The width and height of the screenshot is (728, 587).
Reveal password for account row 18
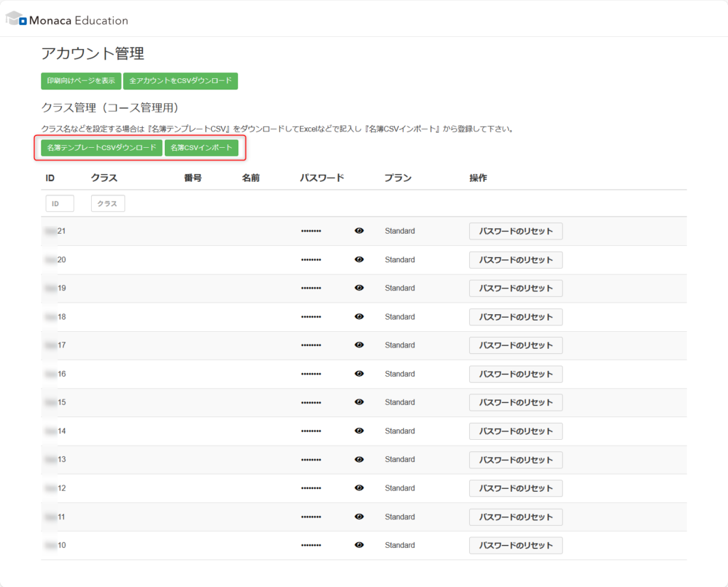359,316
